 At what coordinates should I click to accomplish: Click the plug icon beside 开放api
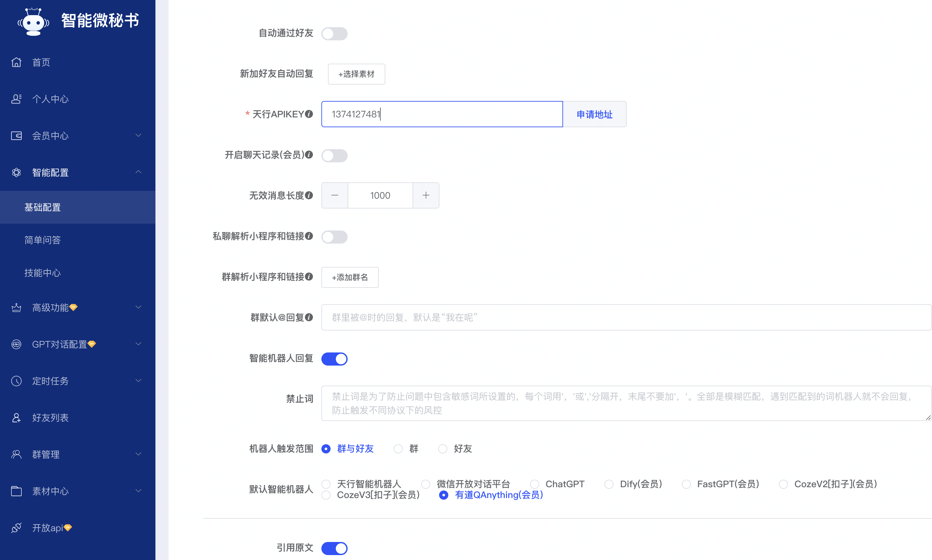pos(16,528)
